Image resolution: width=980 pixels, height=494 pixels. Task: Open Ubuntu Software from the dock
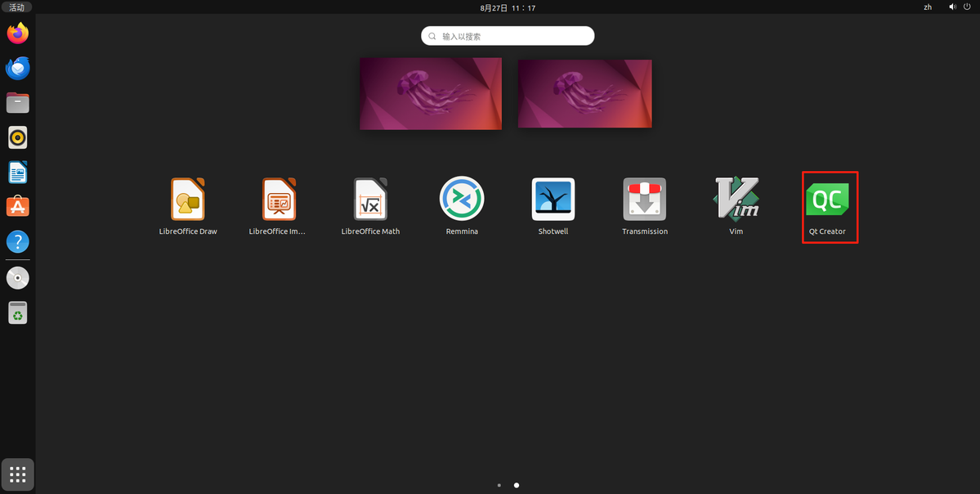pos(18,207)
